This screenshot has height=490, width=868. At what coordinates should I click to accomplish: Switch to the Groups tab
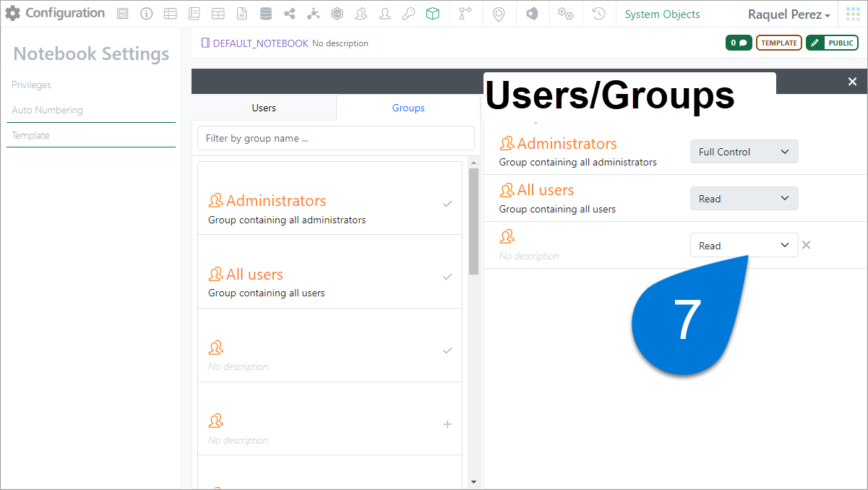[x=408, y=108]
